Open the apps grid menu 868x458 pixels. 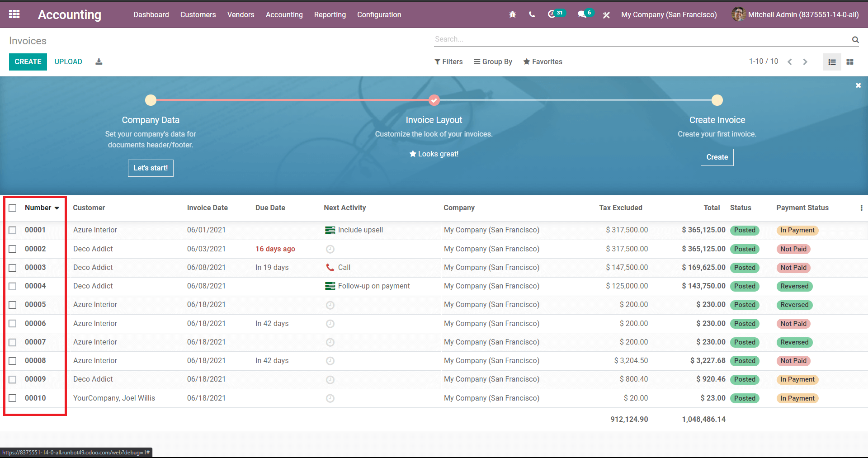pyautogui.click(x=14, y=14)
